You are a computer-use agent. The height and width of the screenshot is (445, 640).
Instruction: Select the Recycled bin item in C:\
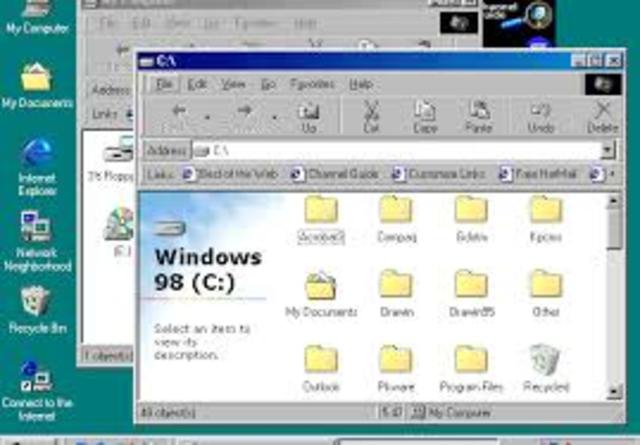tap(546, 369)
